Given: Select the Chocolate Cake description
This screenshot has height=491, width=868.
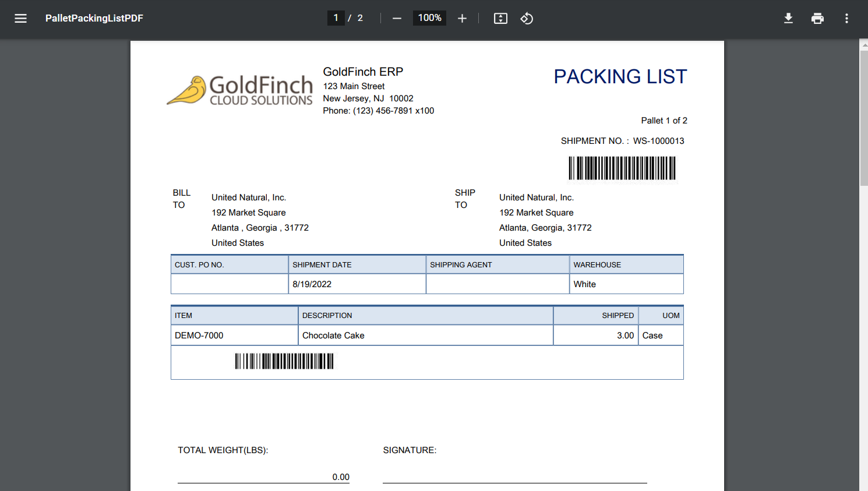Looking at the screenshot, I should (x=333, y=335).
